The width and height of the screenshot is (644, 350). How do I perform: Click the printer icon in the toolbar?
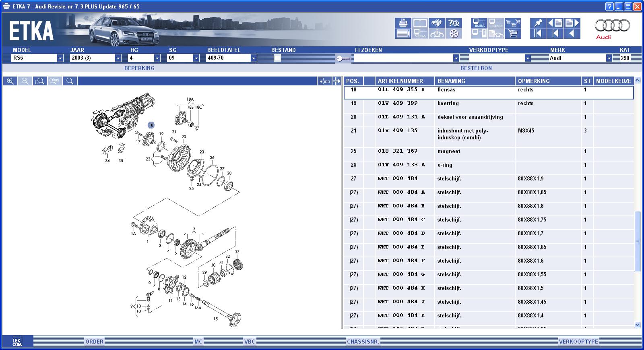tap(403, 23)
